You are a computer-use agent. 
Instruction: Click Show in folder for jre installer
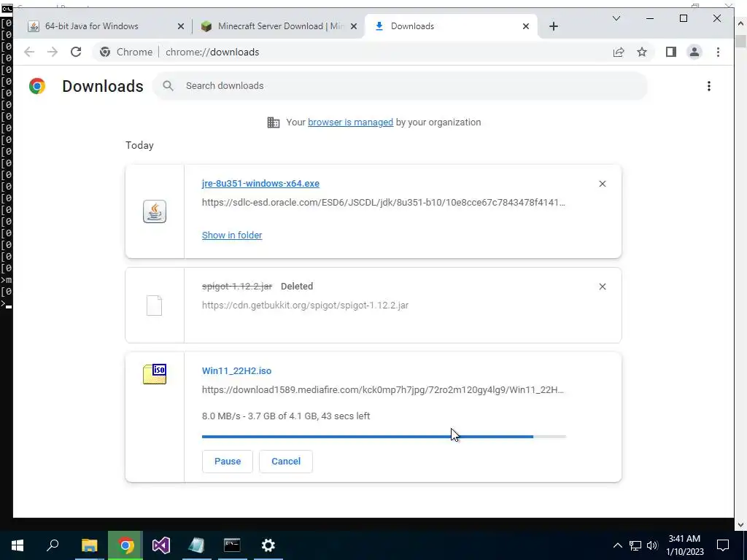232,236
